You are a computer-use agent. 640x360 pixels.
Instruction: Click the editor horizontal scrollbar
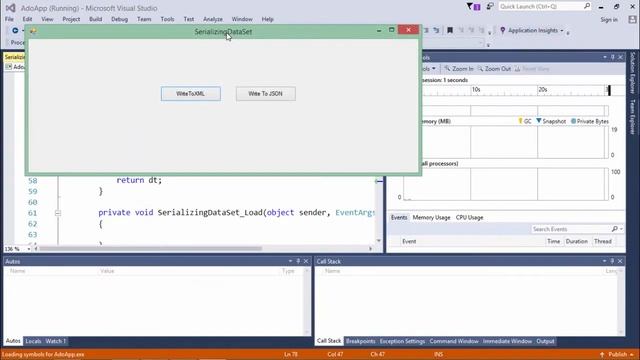[x=150, y=248]
